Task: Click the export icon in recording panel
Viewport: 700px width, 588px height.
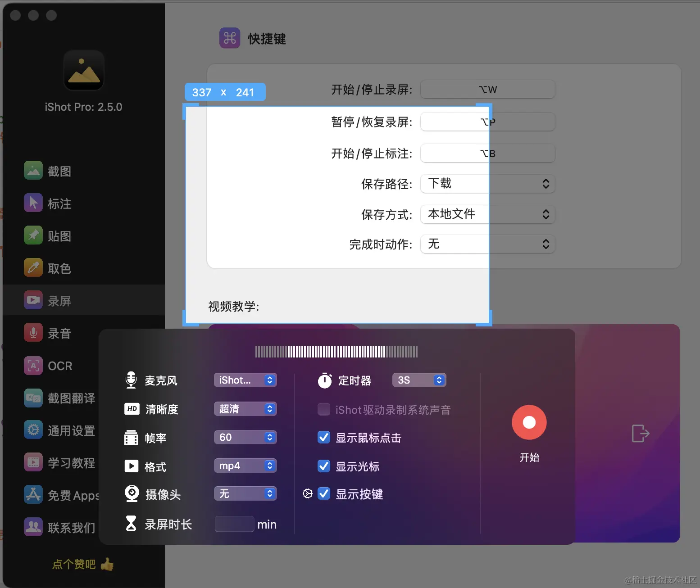Action: [x=640, y=433]
